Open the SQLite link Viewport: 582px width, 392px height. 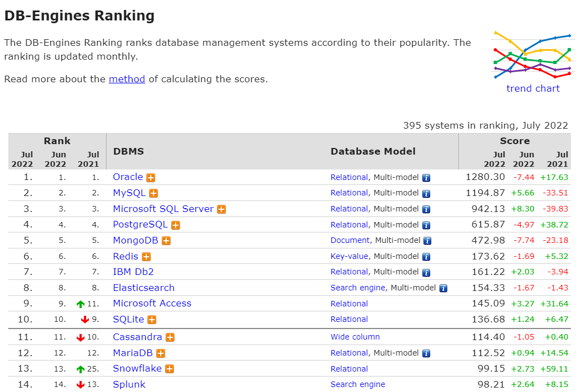click(129, 319)
